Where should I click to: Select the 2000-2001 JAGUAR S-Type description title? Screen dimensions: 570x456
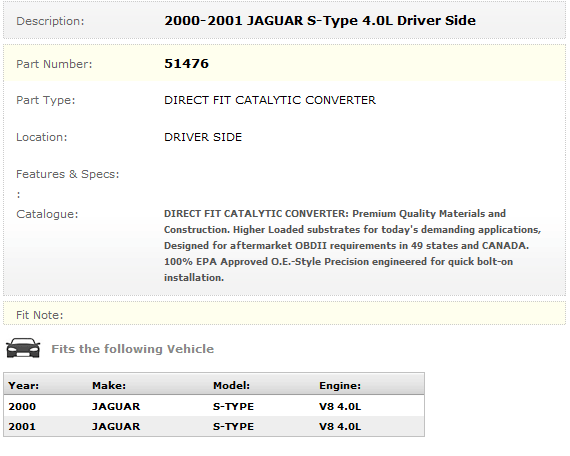click(x=320, y=20)
